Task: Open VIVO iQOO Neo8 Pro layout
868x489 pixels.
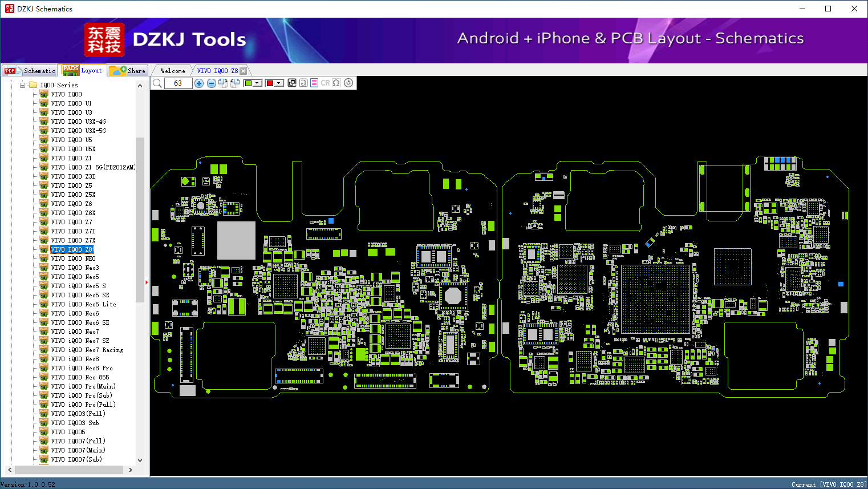Action: click(x=82, y=368)
